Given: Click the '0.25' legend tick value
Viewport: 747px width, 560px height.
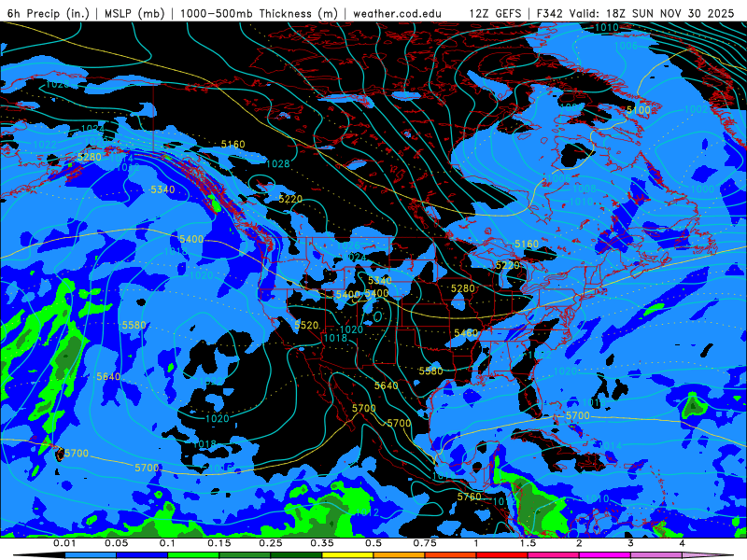Looking at the screenshot, I should pos(271,543).
